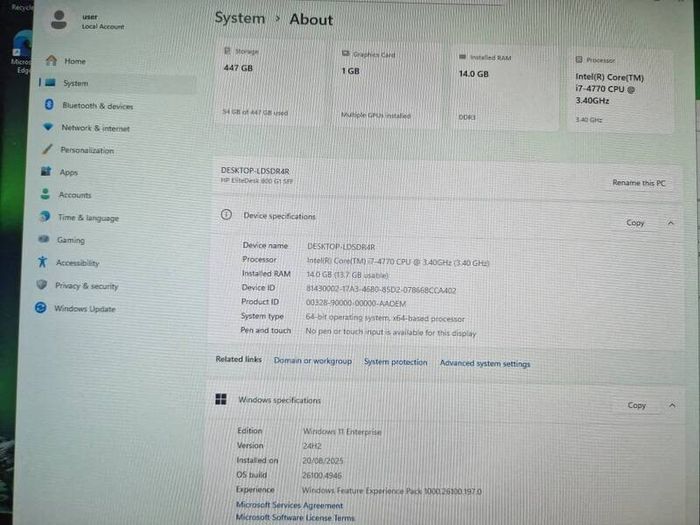
Task: Open the Apps settings section
Action: [x=68, y=172]
